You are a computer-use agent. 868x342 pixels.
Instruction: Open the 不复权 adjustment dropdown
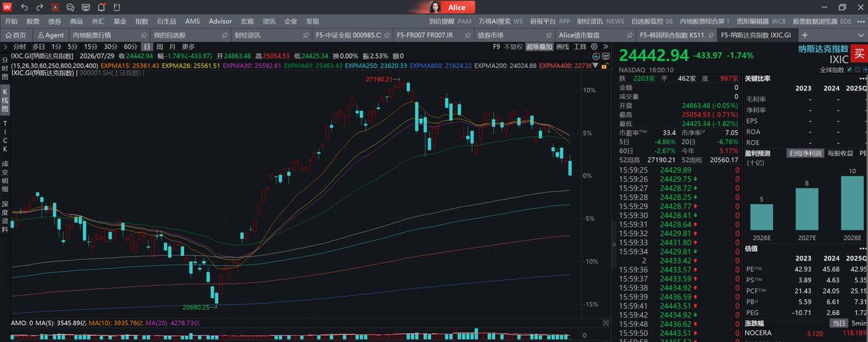tap(513, 47)
